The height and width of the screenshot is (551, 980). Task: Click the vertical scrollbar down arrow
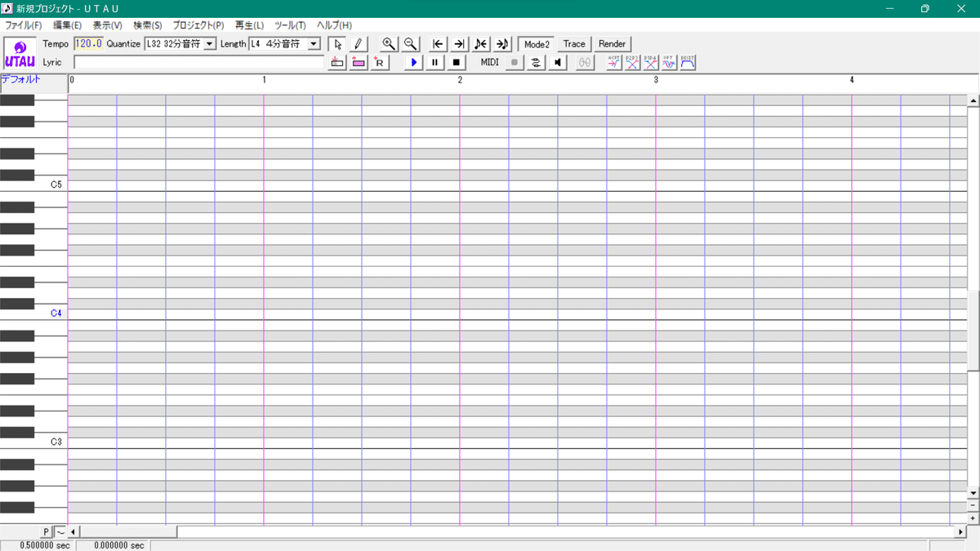pos(973,493)
